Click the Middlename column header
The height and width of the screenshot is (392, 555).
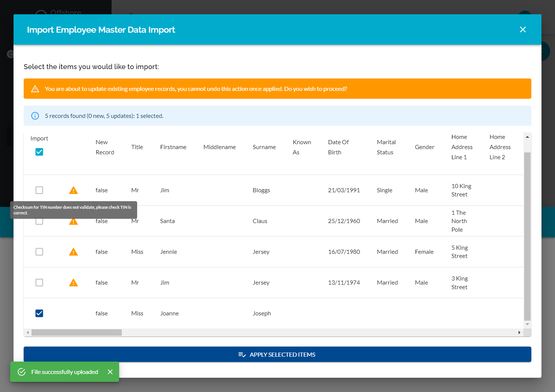[219, 147]
